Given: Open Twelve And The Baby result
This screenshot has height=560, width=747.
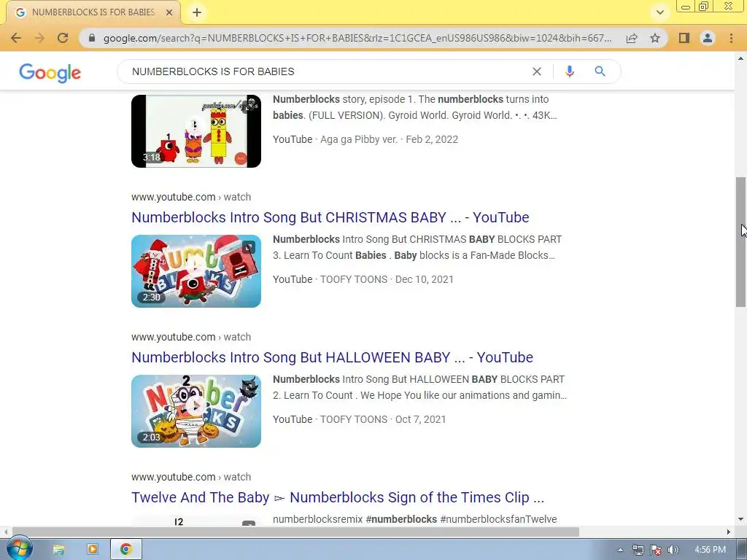Looking at the screenshot, I should pyautogui.click(x=338, y=497).
